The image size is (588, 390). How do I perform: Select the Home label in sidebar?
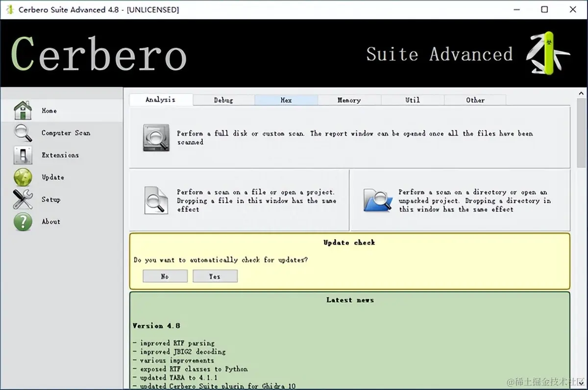49,111
